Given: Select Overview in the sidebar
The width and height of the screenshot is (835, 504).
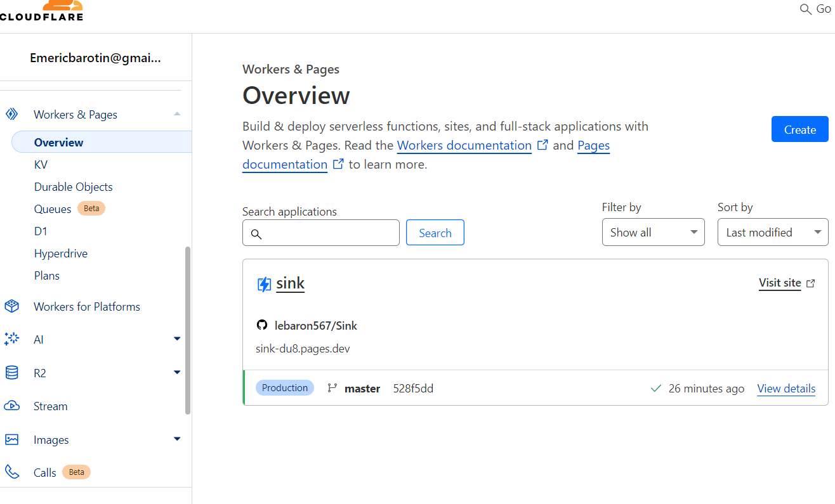Looking at the screenshot, I should [x=102, y=142].
